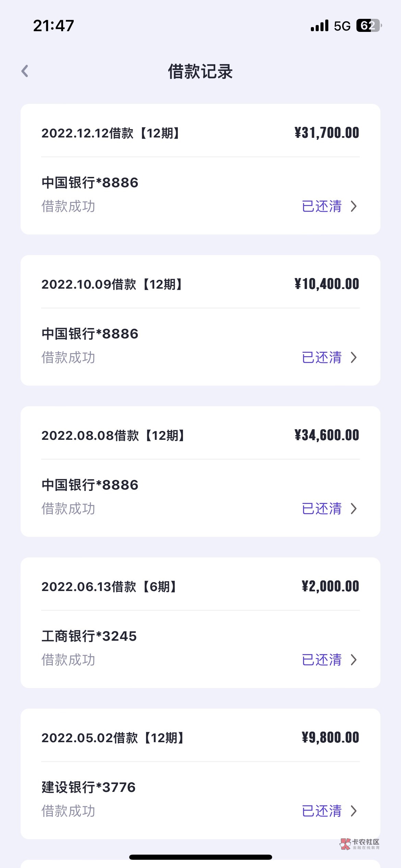
Task: Tap 已还清 on the ¥31,700.00 loan
Action: coord(321,206)
